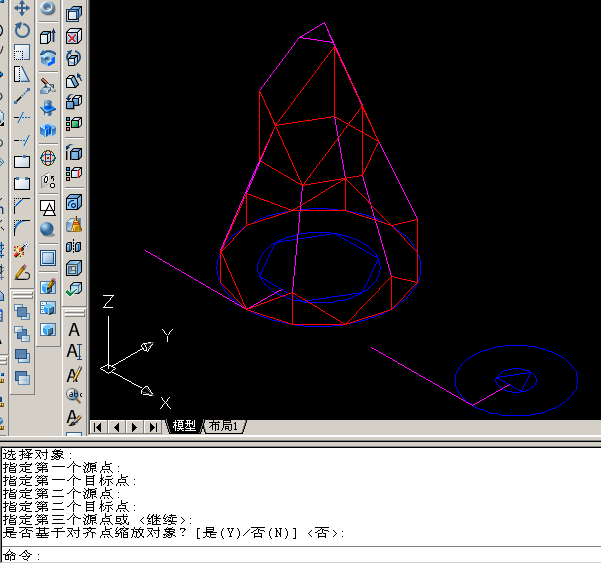Click the 3D Rotate gizmo icon

pyautogui.click(x=48, y=158)
